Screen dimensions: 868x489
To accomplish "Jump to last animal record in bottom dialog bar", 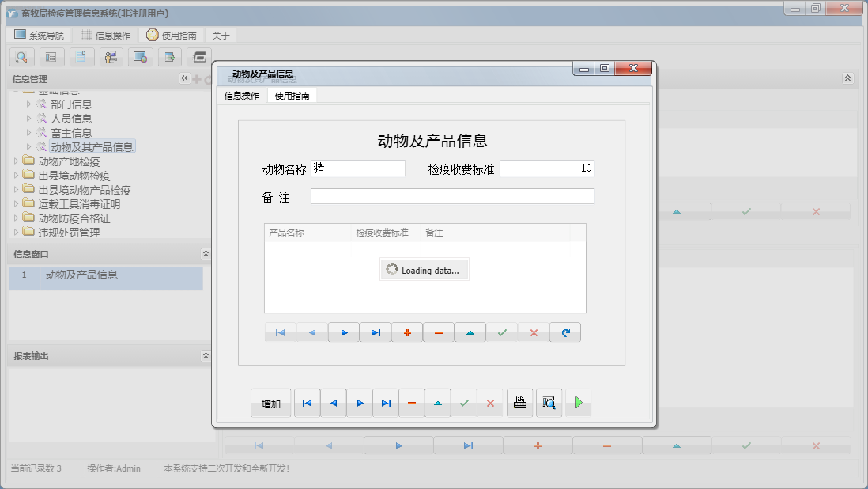I will coord(386,404).
